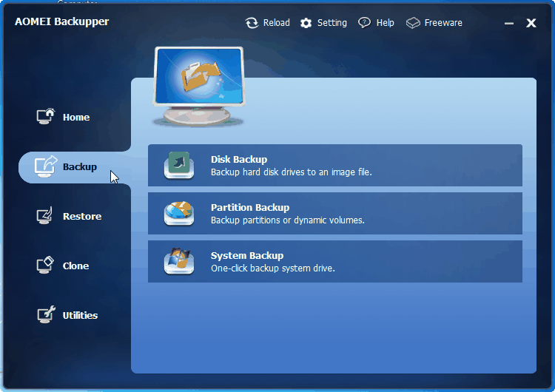Viewport: 555px width, 392px height.
Task: Minimize the AOMEI Backupper window
Action: (509, 24)
